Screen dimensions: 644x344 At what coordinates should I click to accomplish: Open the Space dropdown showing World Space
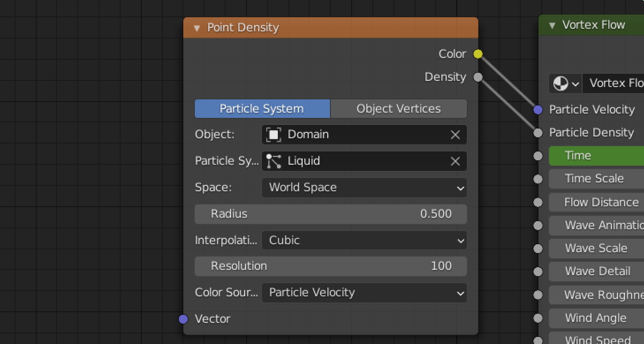pos(364,187)
